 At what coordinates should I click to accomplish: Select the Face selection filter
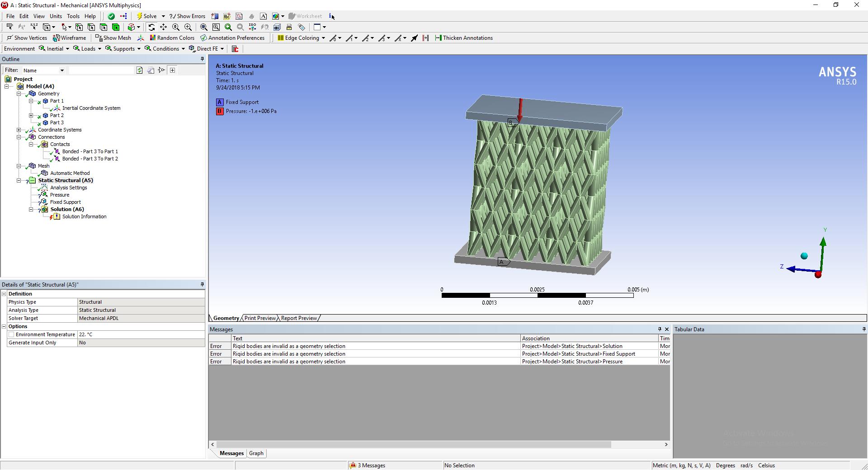(104, 27)
